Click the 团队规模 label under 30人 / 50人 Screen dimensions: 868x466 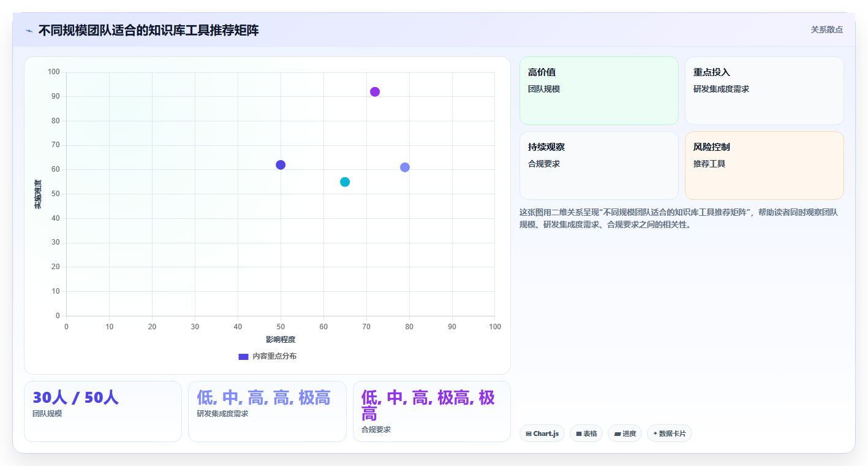(47, 414)
